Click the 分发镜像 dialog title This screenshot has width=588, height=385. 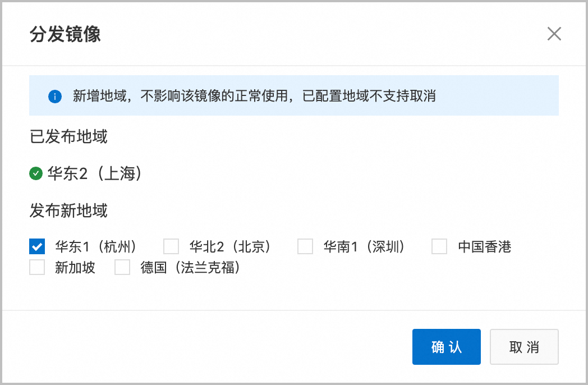tap(65, 34)
